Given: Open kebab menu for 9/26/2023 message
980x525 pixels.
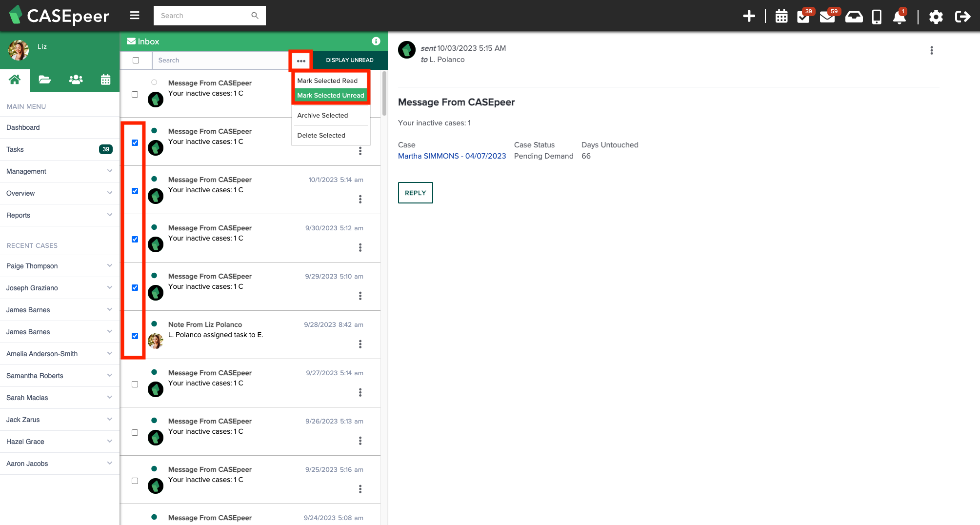Looking at the screenshot, I should tap(360, 441).
